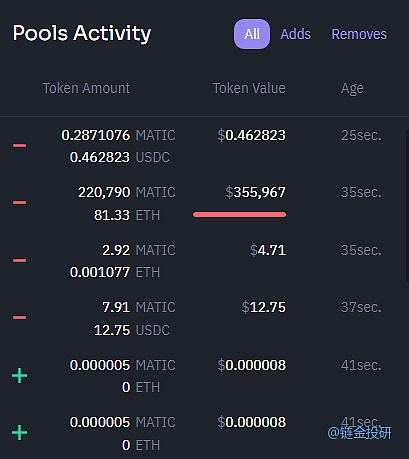The image size is (409, 459).
Task: Select the 12.75 USDC amount
Action: [132, 330]
